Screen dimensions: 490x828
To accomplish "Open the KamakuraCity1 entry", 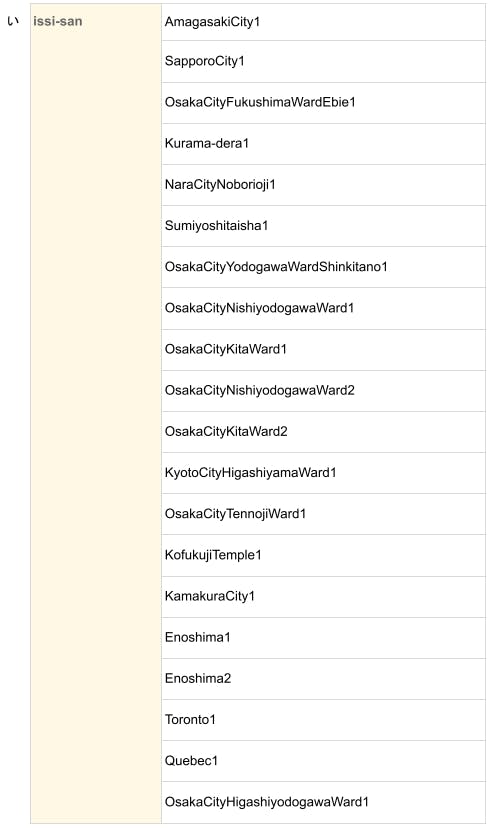I will (x=210, y=596).
